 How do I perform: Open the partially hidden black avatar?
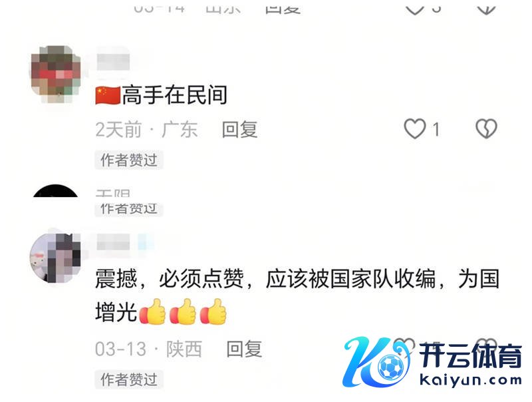(56, 191)
